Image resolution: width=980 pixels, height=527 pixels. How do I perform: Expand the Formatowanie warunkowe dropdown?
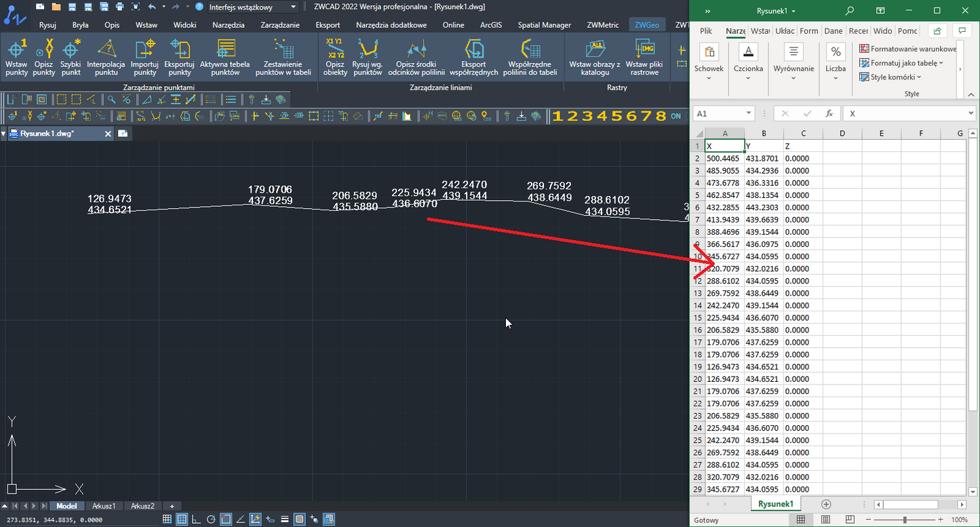tap(908, 49)
